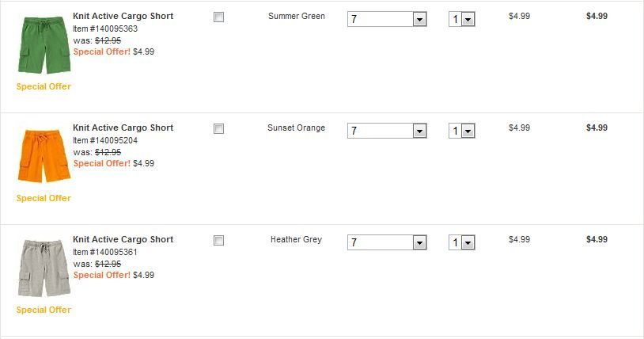Open quantity dropdown for Sunset Orange shorts
Image resolution: width=644 pixels, height=339 pixels.
[x=461, y=131]
